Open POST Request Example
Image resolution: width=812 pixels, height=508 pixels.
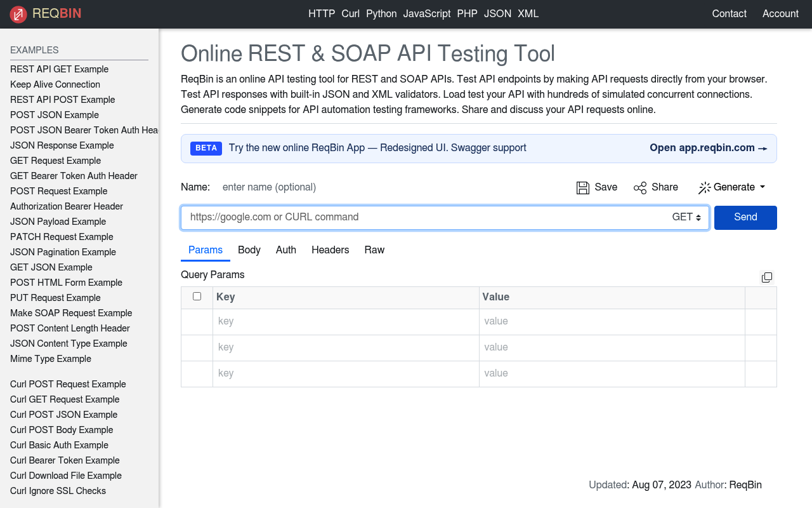(x=59, y=191)
